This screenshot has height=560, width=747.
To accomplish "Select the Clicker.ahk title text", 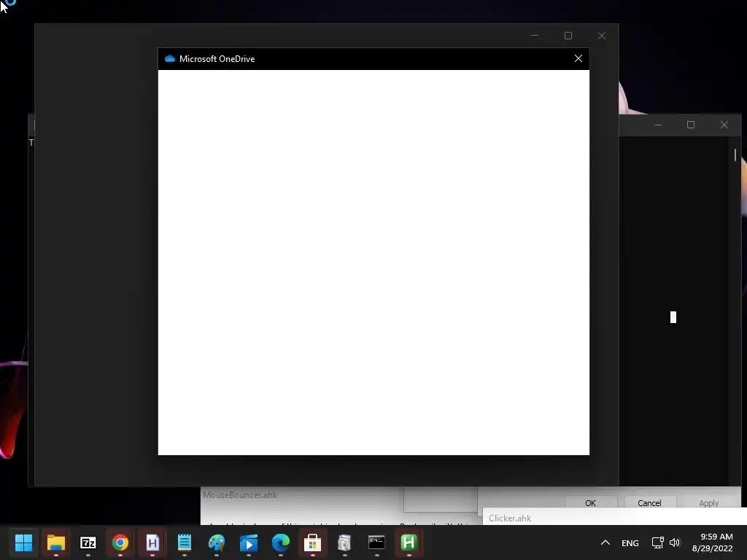I will [x=510, y=518].
